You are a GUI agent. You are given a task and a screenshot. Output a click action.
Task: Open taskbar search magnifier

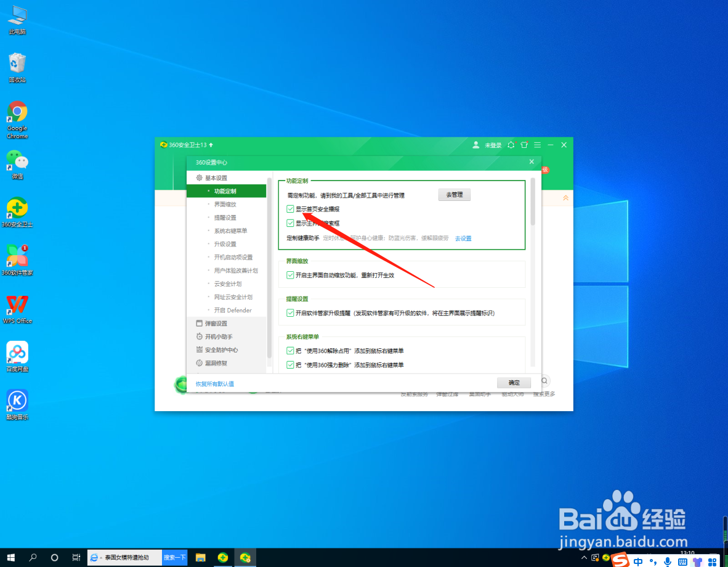click(x=33, y=558)
